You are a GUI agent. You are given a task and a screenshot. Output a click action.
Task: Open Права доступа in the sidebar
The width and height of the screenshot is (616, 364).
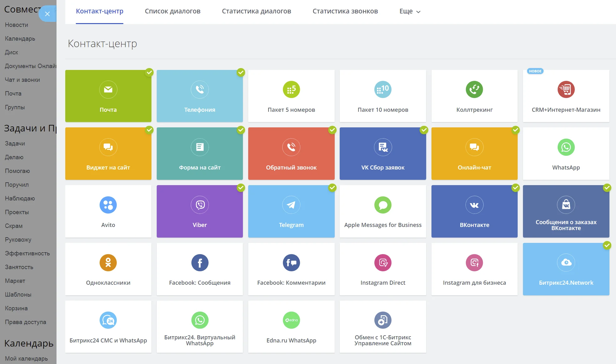[26, 322]
